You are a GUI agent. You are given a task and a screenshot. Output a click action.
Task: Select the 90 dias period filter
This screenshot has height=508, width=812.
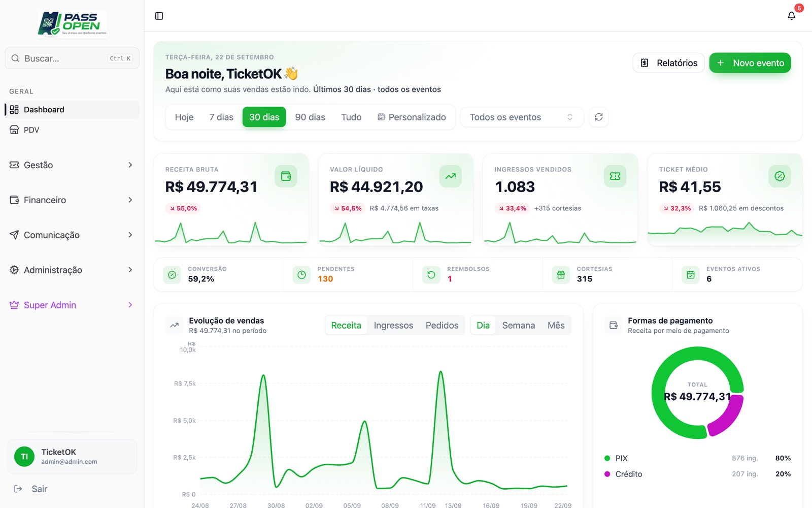[310, 117]
